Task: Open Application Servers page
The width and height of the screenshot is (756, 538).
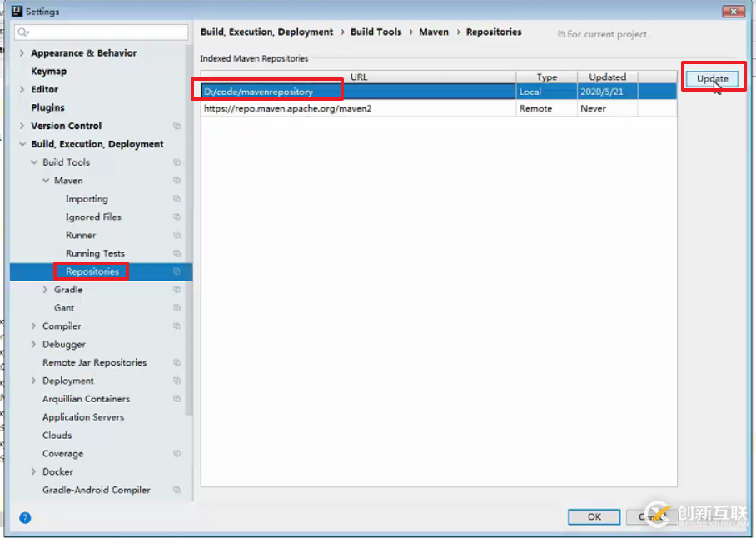Action: (83, 417)
